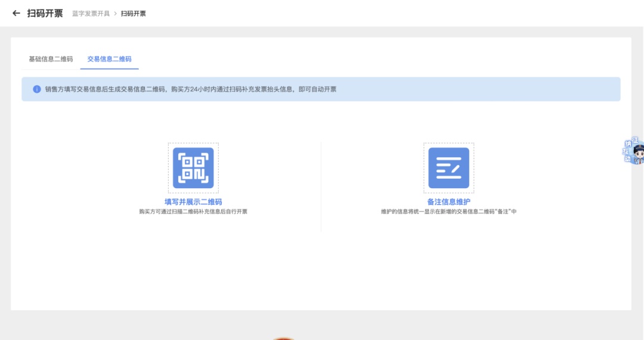This screenshot has height=340, width=644.
Task: Click description text under 备注信息维护
Action: (x=448, y=211)
